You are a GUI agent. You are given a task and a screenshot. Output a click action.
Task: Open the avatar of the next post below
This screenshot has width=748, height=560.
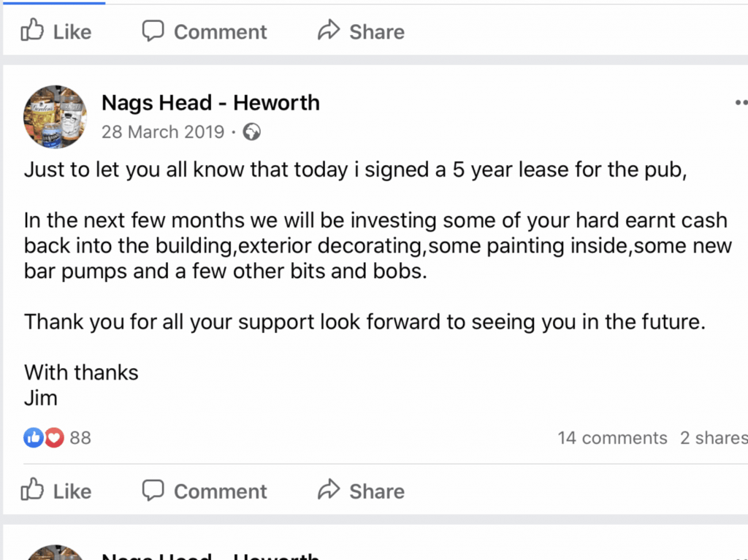point(56,553)
